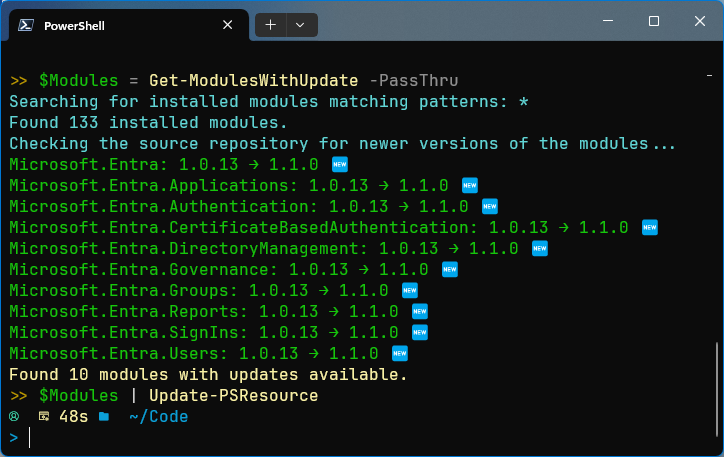Image resolution: width=724 pixels, height=457 pixels.
Task: Click the '48s' duration text
Action: coord(73,417)
